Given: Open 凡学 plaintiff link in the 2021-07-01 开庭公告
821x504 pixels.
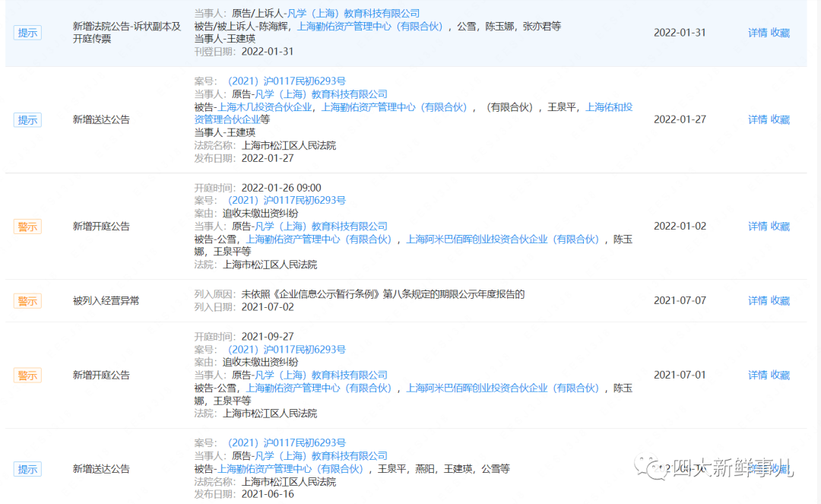Looking at the screenshot, I should pos(321,376).
